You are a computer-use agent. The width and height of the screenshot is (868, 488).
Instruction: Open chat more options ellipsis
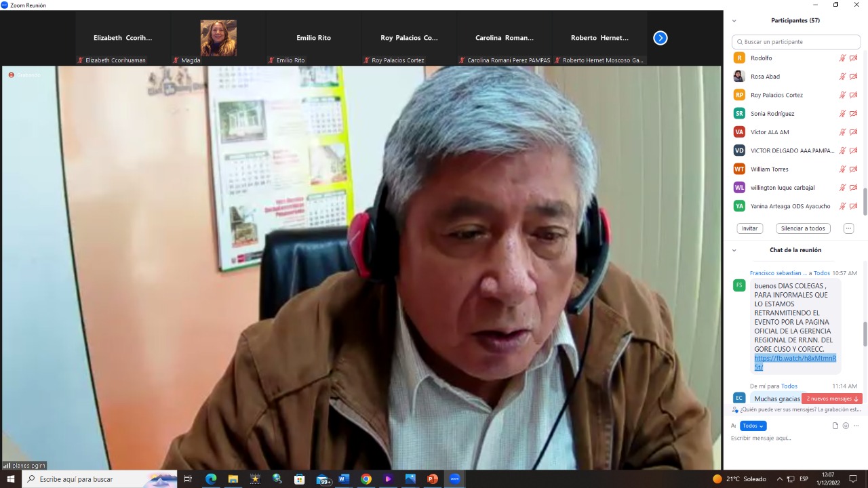856,426
